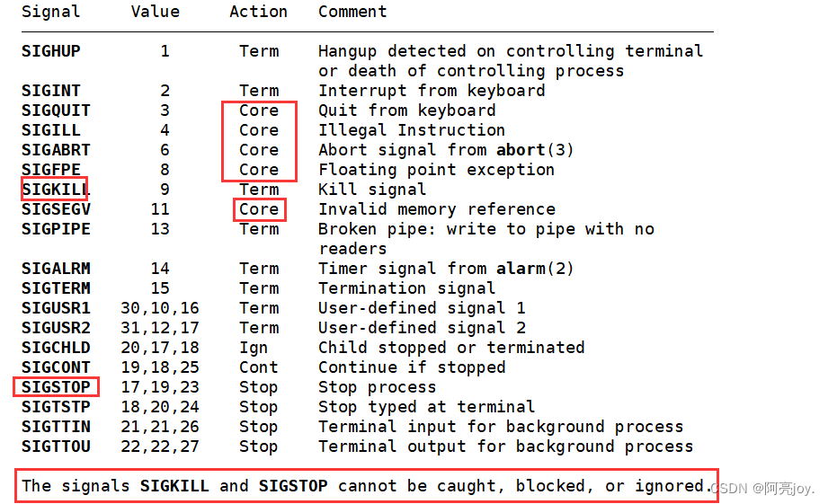828x504 pixels.
Task: Click the bold abort(3) reference
Action: click(x=535, y=150)
